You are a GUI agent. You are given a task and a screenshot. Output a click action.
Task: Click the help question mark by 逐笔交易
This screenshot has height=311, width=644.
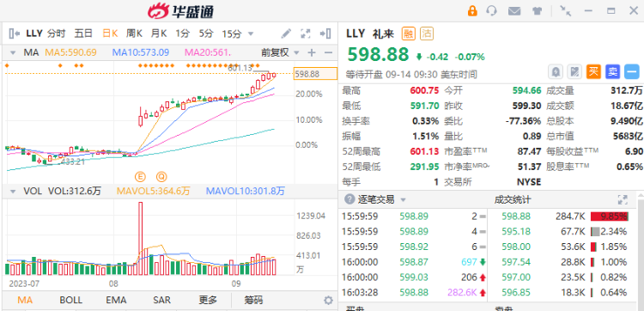point(349,199)
